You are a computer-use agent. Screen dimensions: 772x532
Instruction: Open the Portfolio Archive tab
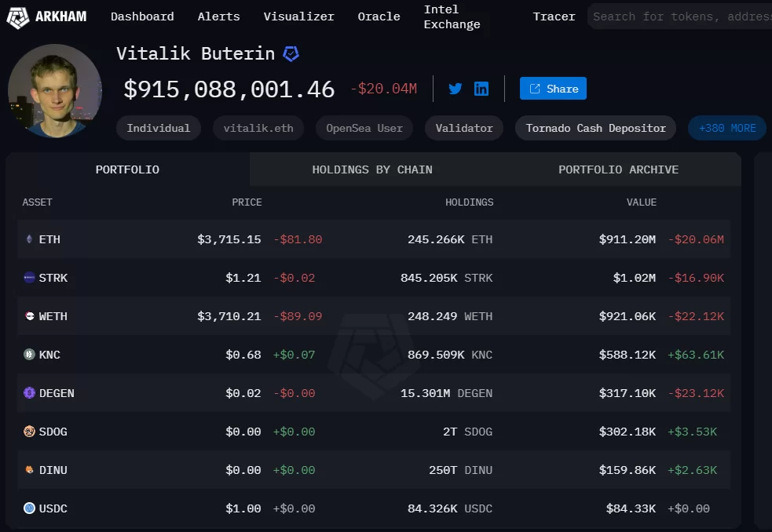pos(618,169)
